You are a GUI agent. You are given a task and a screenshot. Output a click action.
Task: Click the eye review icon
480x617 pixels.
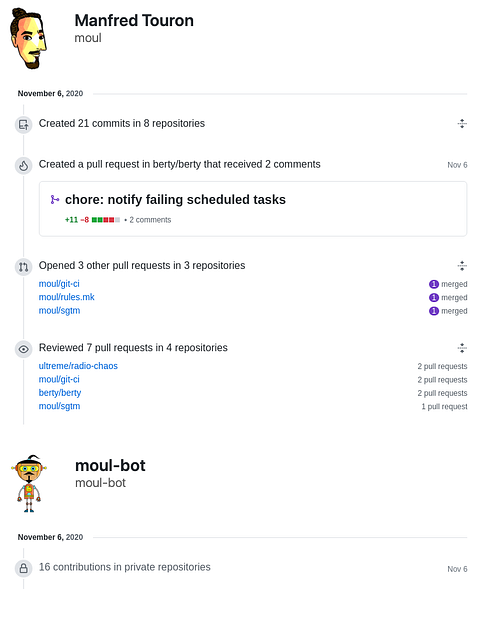(23, 349)
